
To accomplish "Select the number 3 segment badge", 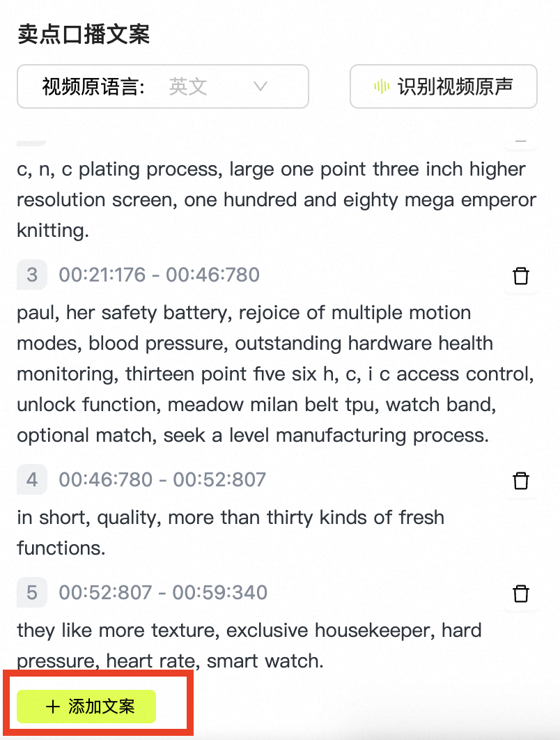I will point(32,275).
